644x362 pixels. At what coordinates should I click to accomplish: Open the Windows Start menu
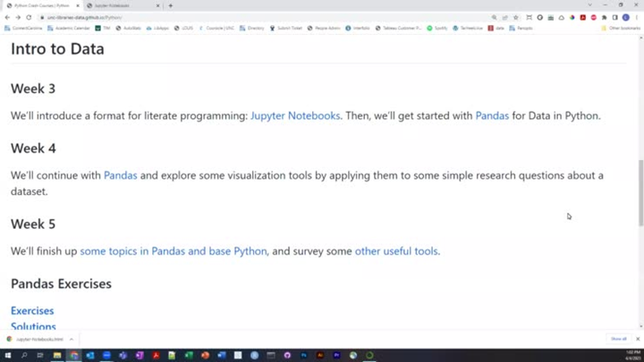point(7,355)
